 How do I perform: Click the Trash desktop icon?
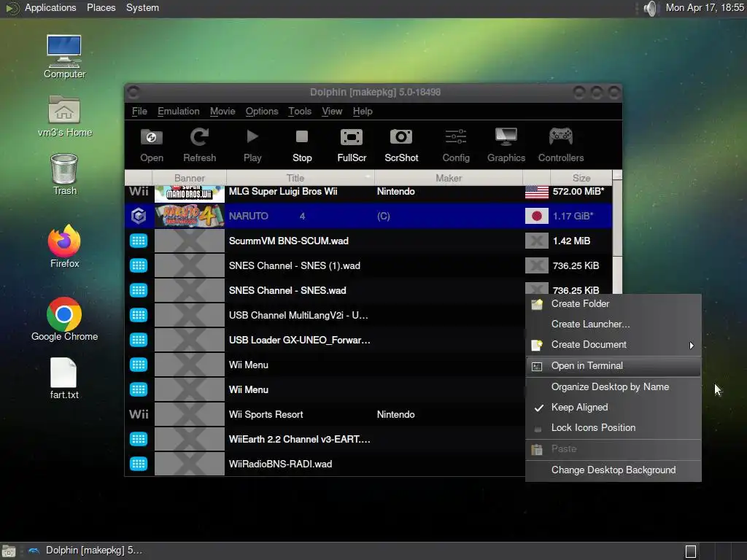[64, 175]
